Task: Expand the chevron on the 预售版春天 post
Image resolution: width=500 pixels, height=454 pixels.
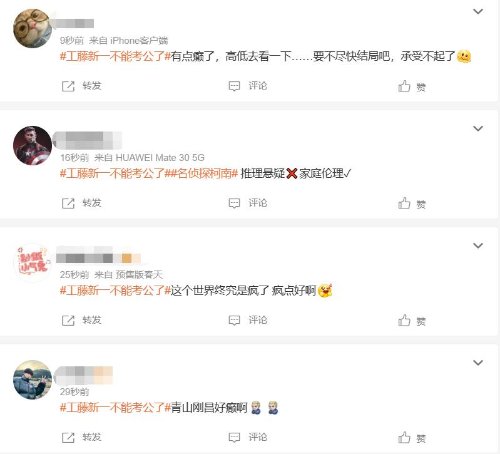Action: (478, 246)
